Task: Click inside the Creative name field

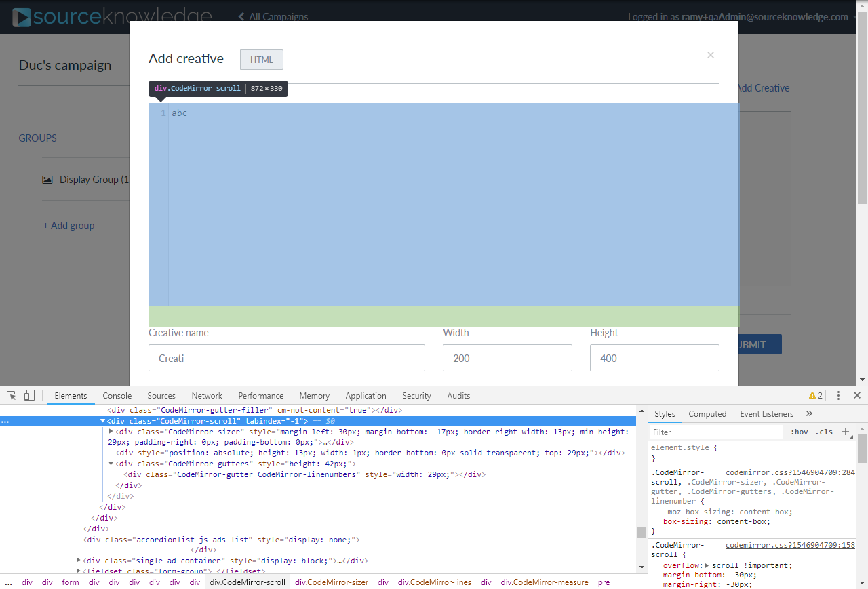Action: pyautogui.click(x=286, y=358)
